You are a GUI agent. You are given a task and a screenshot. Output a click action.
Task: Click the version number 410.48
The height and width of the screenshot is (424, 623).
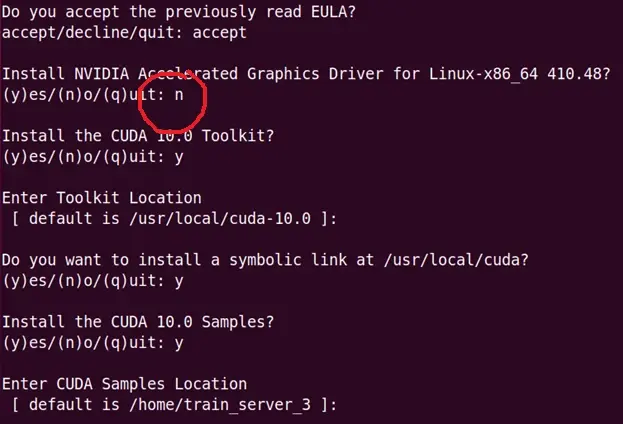(578, 74)
